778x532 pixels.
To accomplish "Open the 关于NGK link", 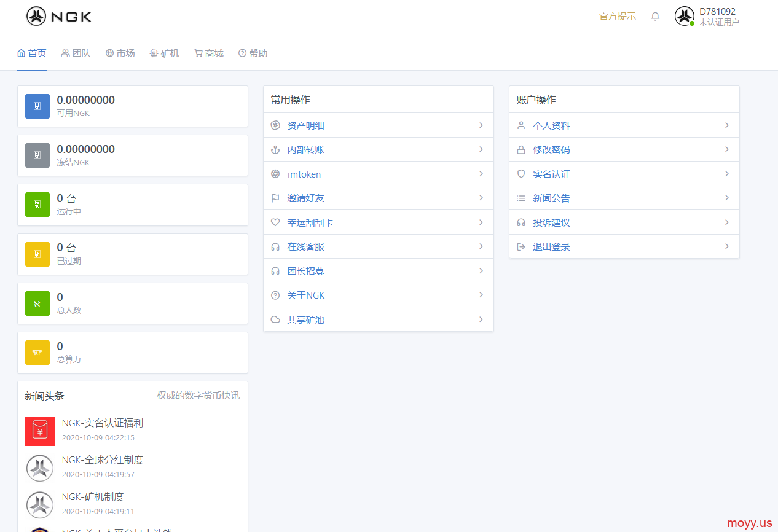I will pos(306,295).
